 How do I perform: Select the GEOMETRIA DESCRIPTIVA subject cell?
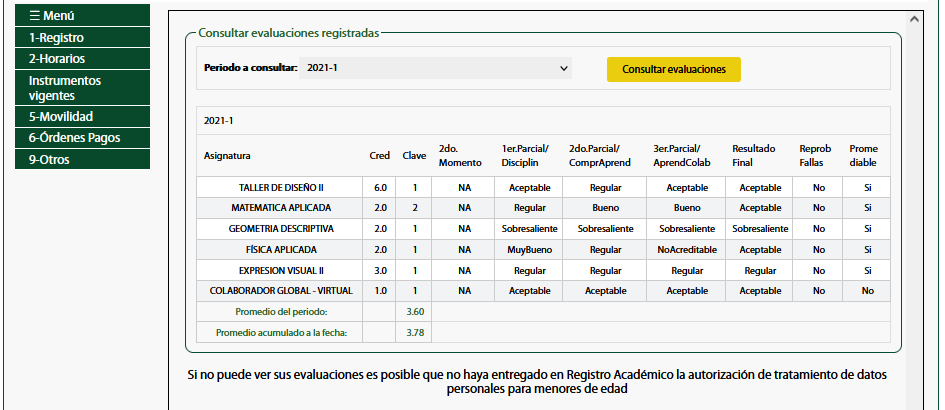280,229
